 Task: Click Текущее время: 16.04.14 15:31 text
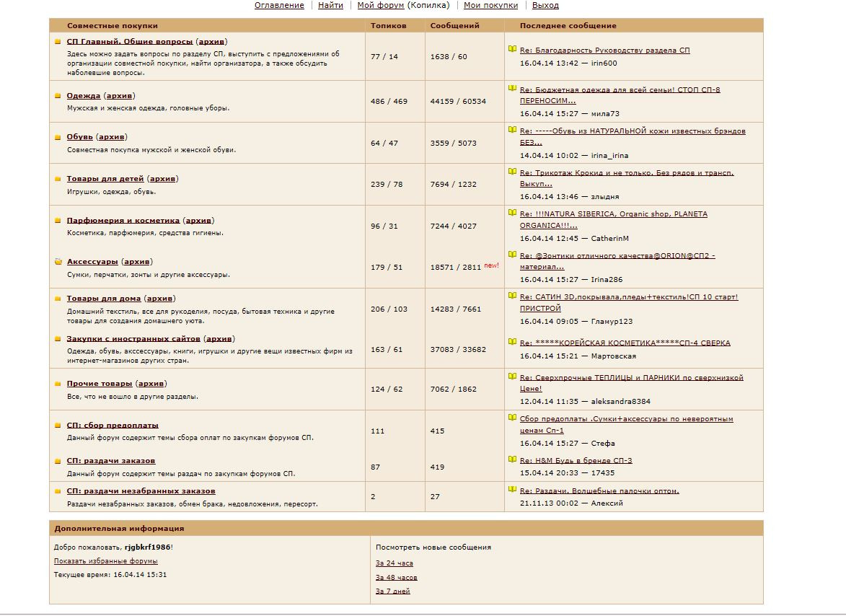110,575
